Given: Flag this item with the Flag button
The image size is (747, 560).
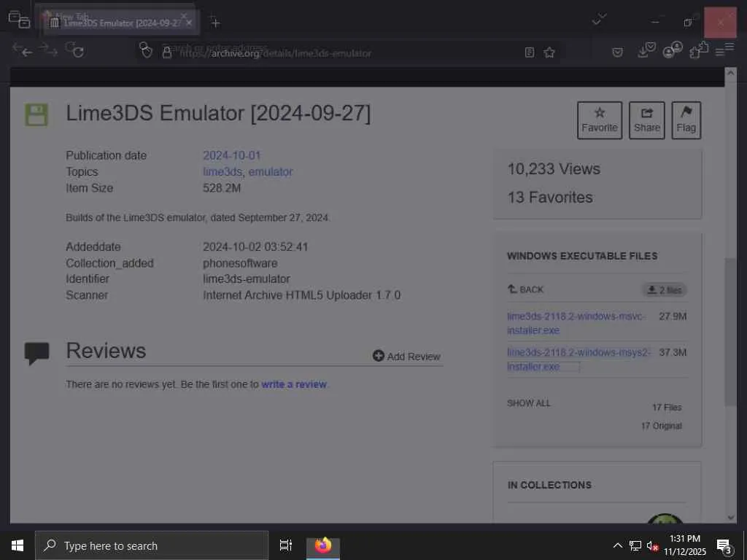Looking at the screenshot, I should point(686,120).
